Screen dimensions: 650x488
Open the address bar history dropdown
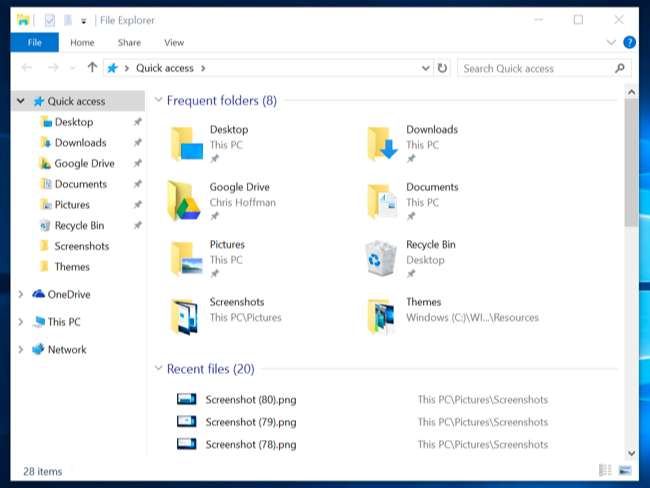[426, 68]
